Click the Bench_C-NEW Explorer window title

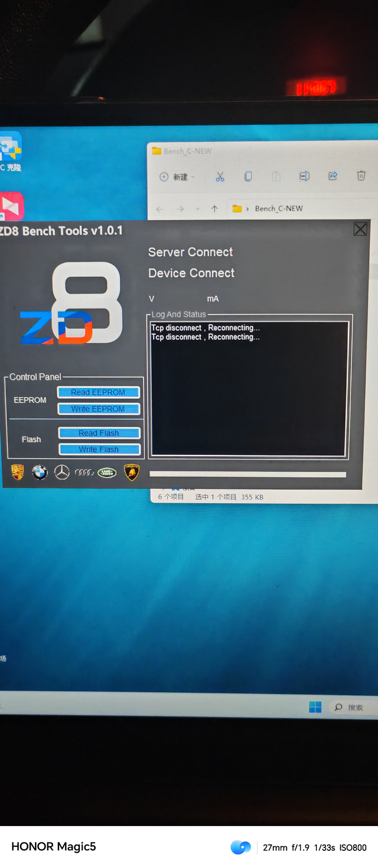[x=187, y=151]
